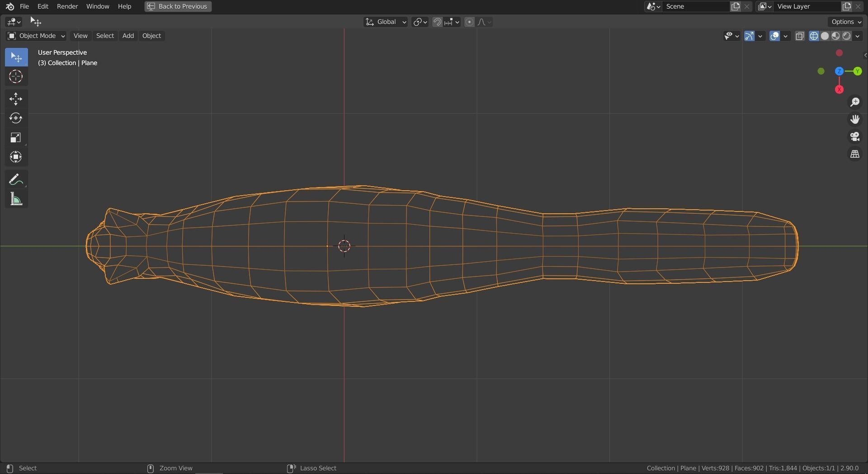Choose the Annotate pencil tool
This screenshot has width=868, height=474.
point(16,180)
